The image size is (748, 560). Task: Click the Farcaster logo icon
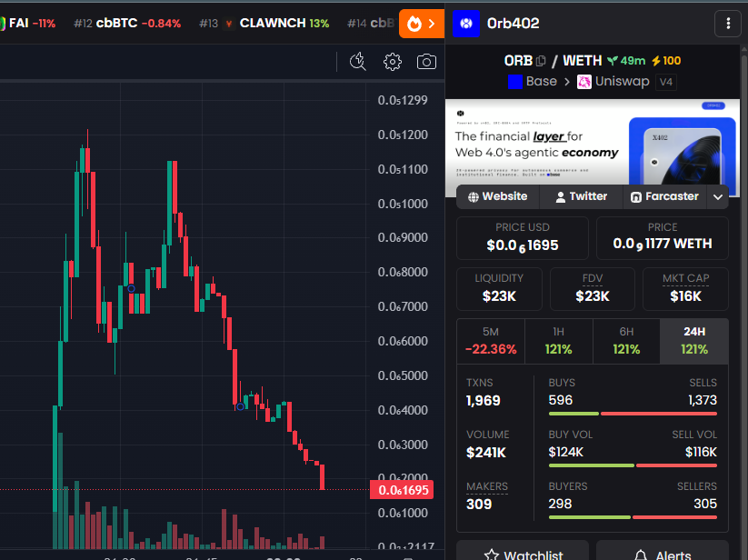636,197
